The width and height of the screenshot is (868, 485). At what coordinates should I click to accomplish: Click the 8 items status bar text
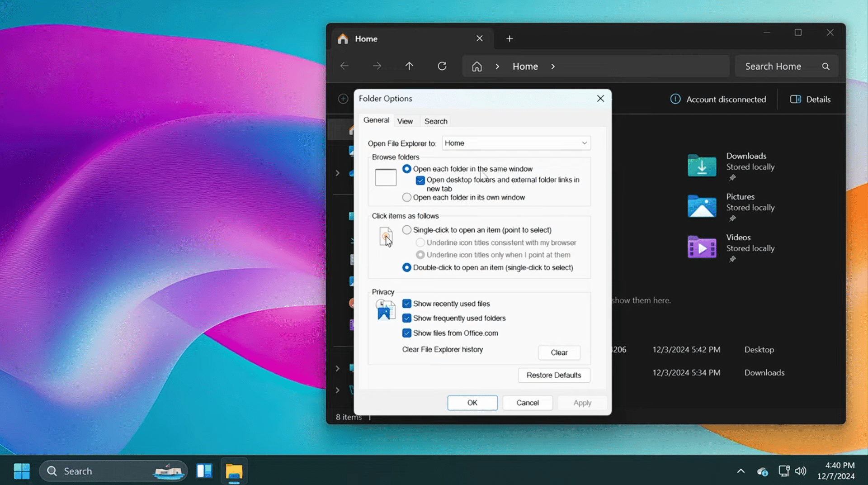coord(349,417)
